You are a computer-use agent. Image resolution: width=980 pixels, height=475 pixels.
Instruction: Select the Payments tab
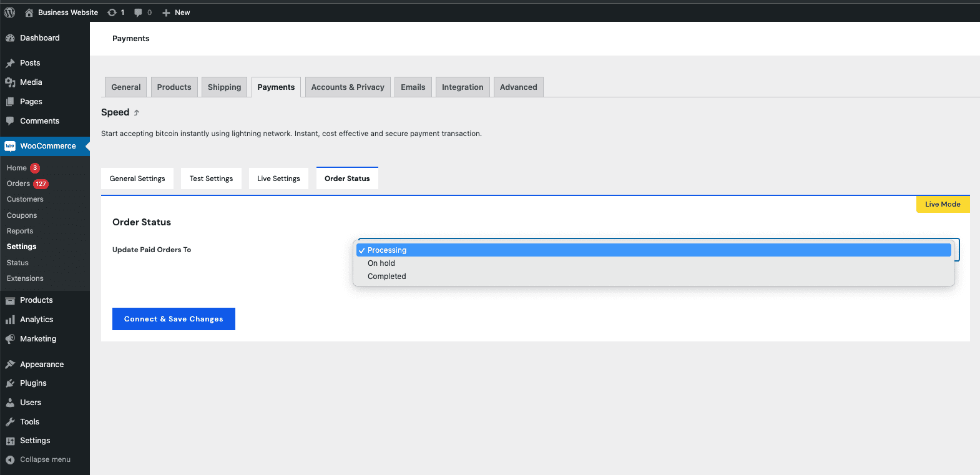click(276, 87)
